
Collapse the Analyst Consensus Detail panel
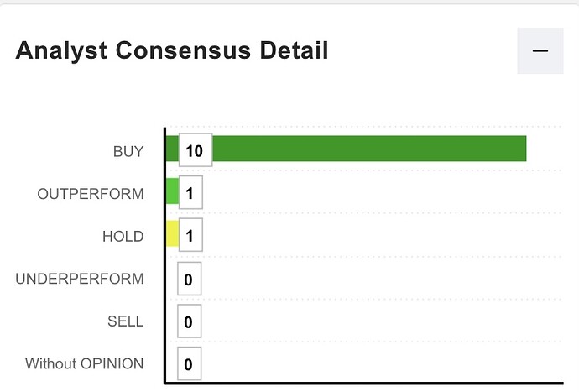(540, 50)
